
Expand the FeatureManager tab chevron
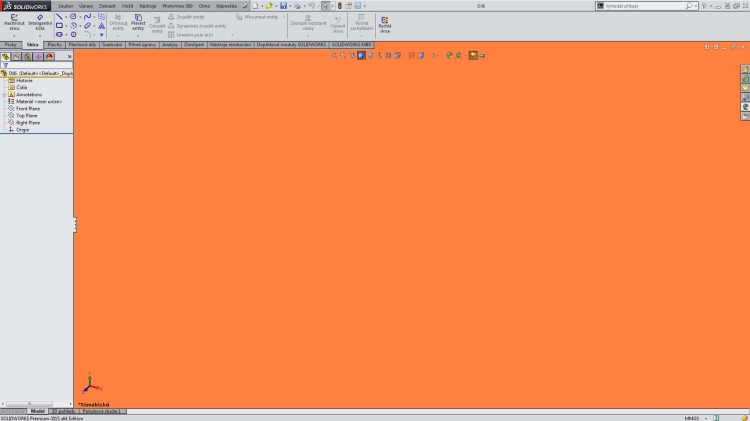pos(69,56)
